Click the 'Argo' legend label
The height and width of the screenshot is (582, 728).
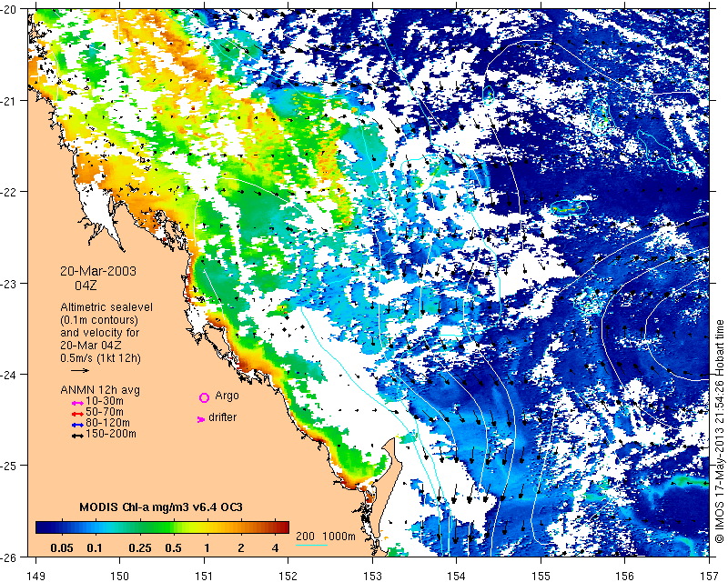227,396
